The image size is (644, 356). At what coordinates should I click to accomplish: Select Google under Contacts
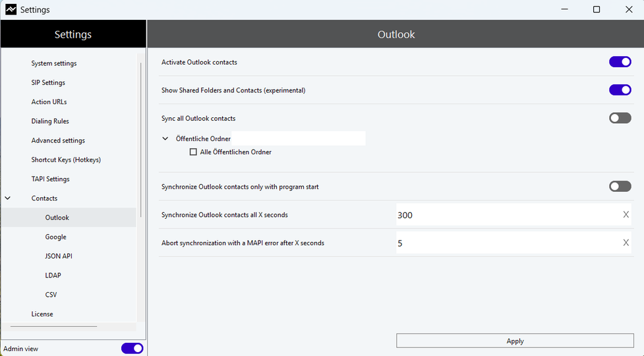[x=55, y=237]
